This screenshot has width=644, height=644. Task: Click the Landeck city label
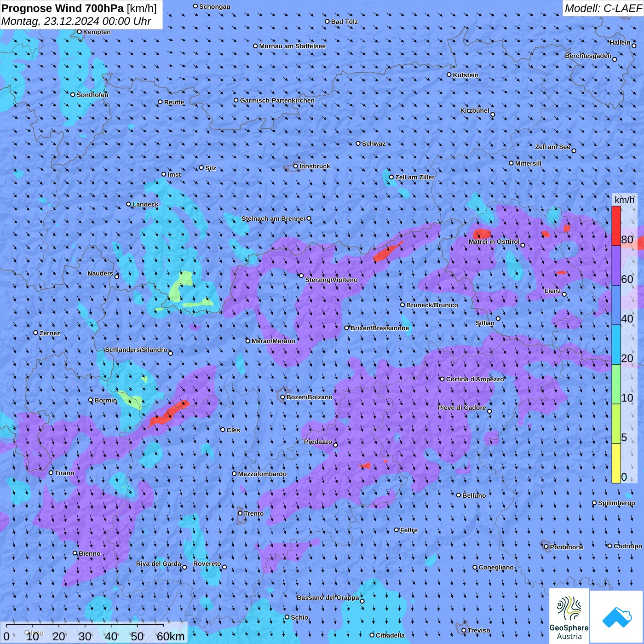pyautogui.click(x=145, y=204)
